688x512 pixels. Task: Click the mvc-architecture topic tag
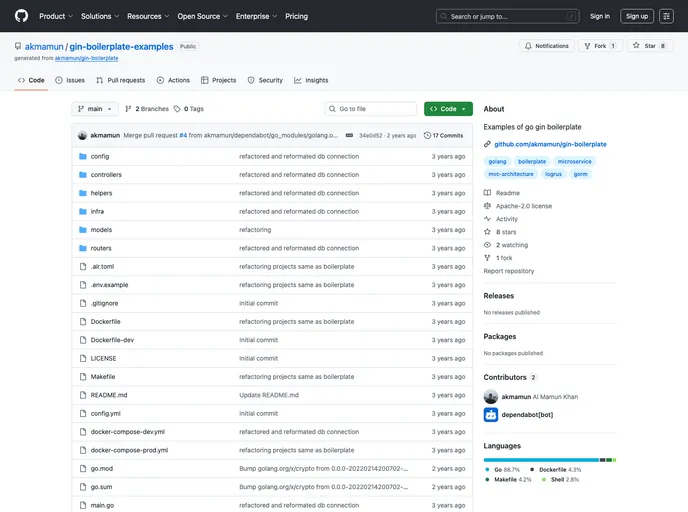pyautogui.click(x=511, y=174)
